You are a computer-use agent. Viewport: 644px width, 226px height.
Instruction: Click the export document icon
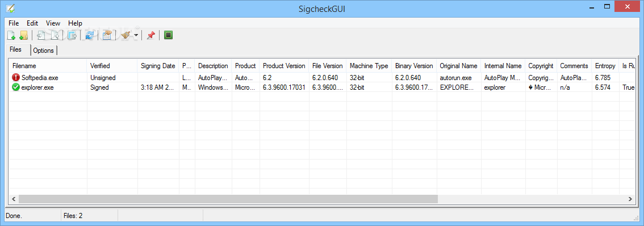pyautogui.click(x=55, y=35)
